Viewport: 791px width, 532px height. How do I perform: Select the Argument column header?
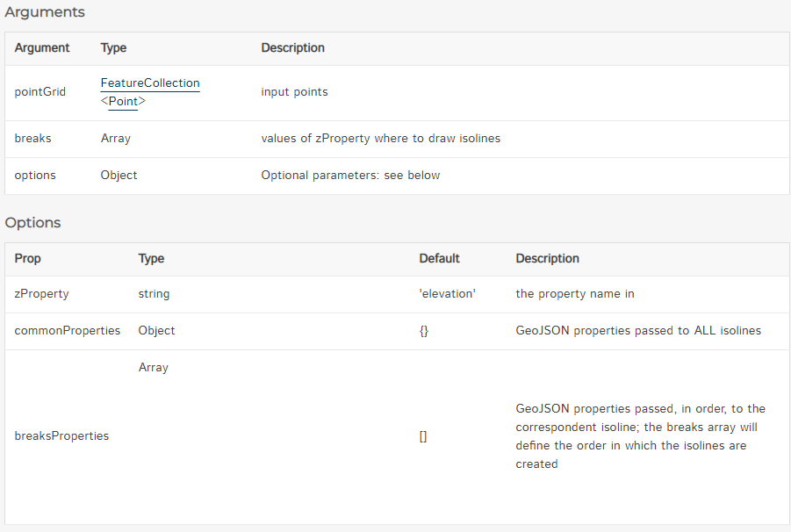[x=42, y=48]
